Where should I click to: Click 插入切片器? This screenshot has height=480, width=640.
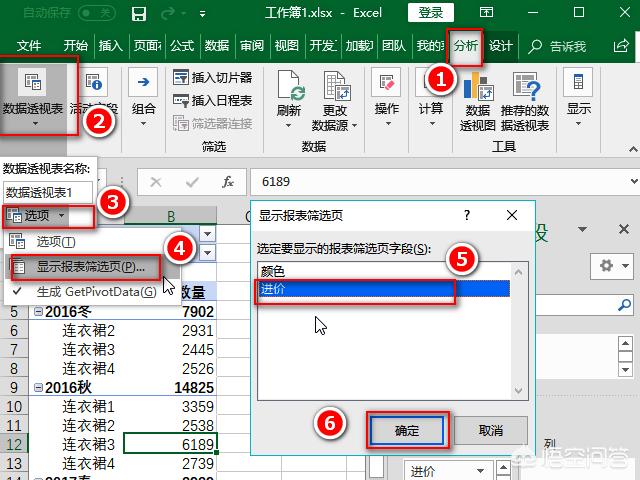(x=213, y=77)
